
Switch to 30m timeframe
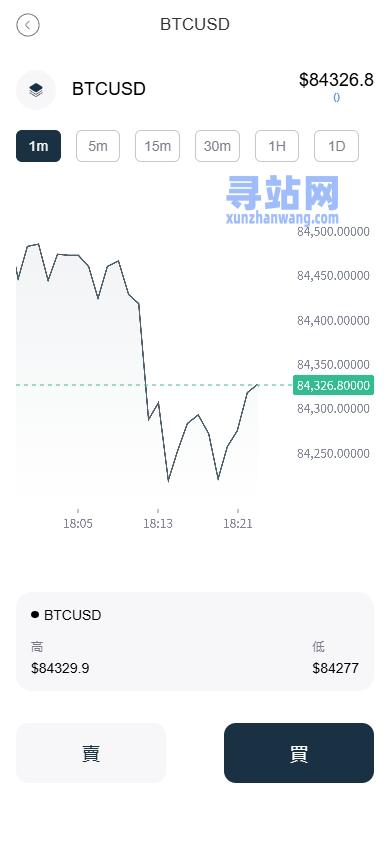point(217,146)
